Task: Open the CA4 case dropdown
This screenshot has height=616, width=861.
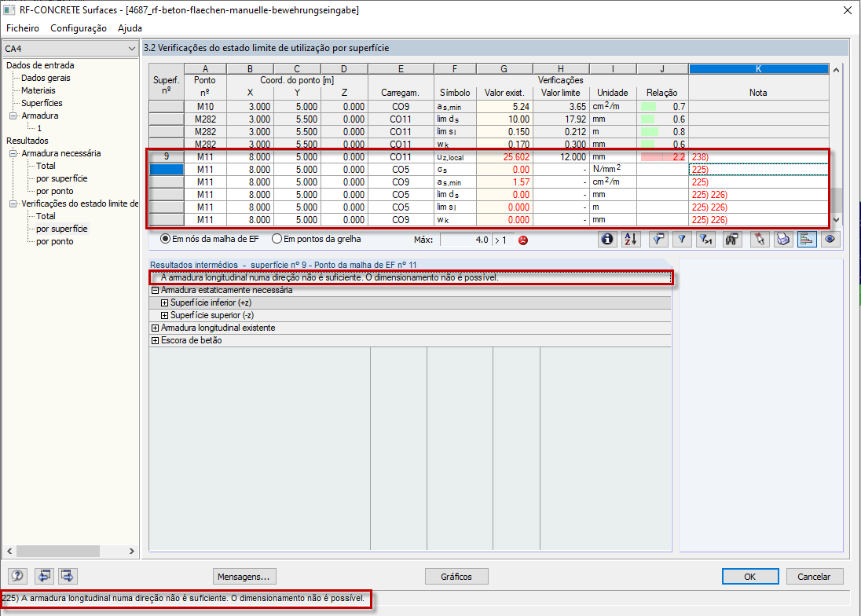Action: coord(70,48)
